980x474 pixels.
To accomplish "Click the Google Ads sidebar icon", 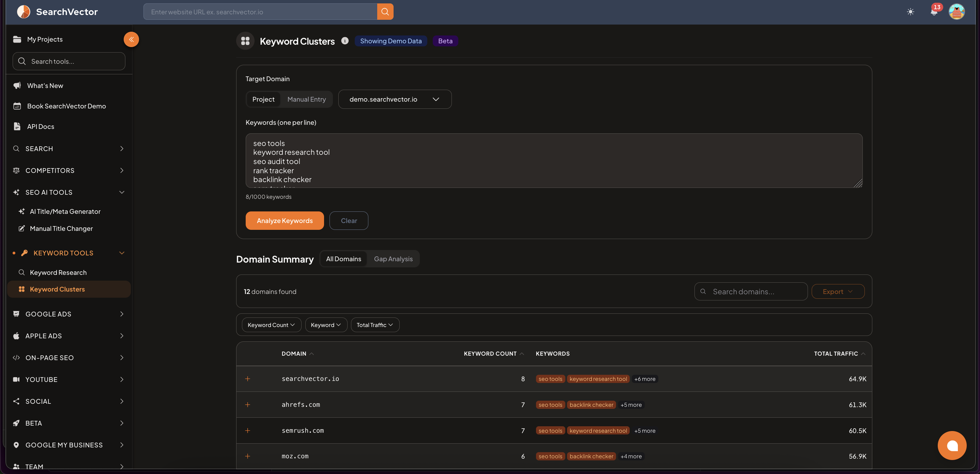I will point(16,314).
